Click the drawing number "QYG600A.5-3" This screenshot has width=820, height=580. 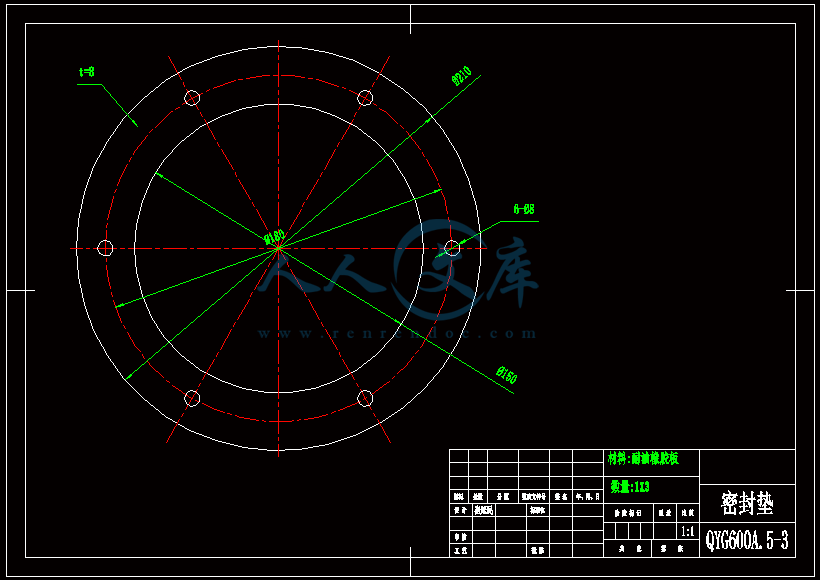point(747,540)
